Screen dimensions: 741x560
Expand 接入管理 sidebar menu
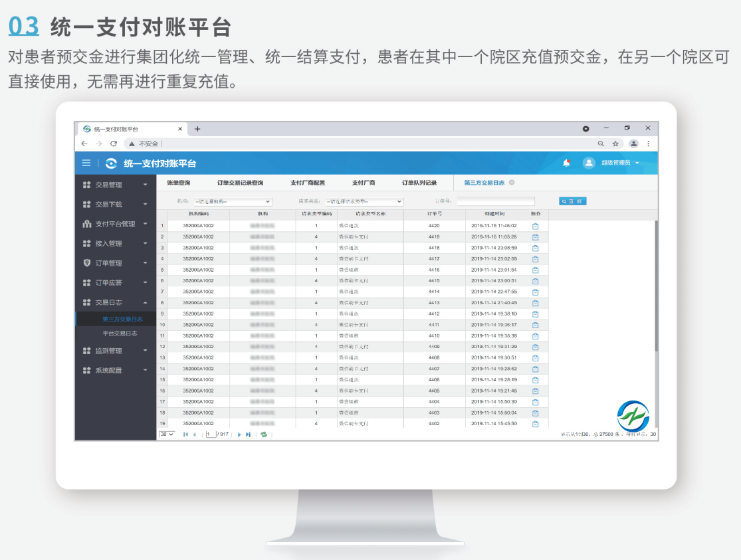[x=116, y=243]
